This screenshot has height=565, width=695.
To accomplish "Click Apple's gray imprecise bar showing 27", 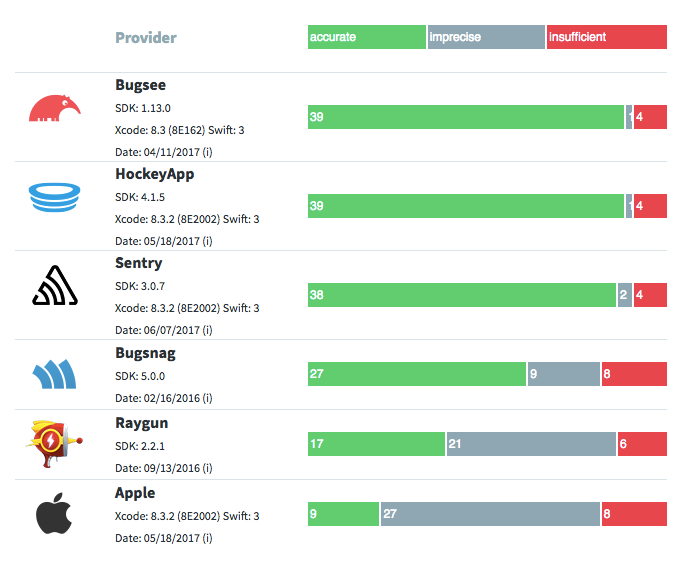I will coord(490,514).
